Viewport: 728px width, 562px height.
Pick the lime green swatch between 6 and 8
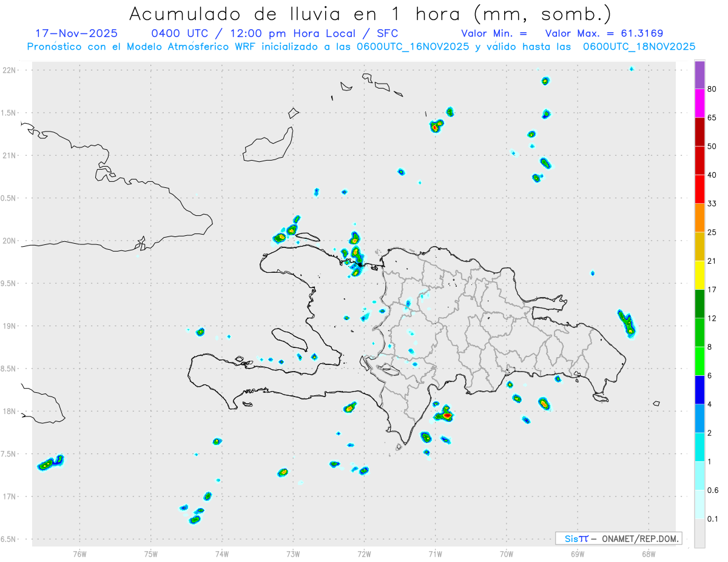coord(699,361)
